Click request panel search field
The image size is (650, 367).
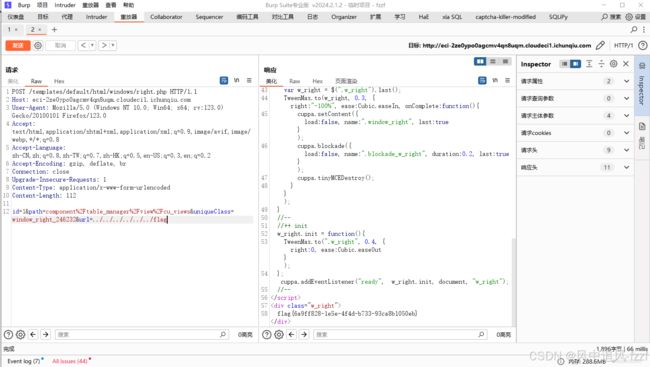tap(142, 334)
